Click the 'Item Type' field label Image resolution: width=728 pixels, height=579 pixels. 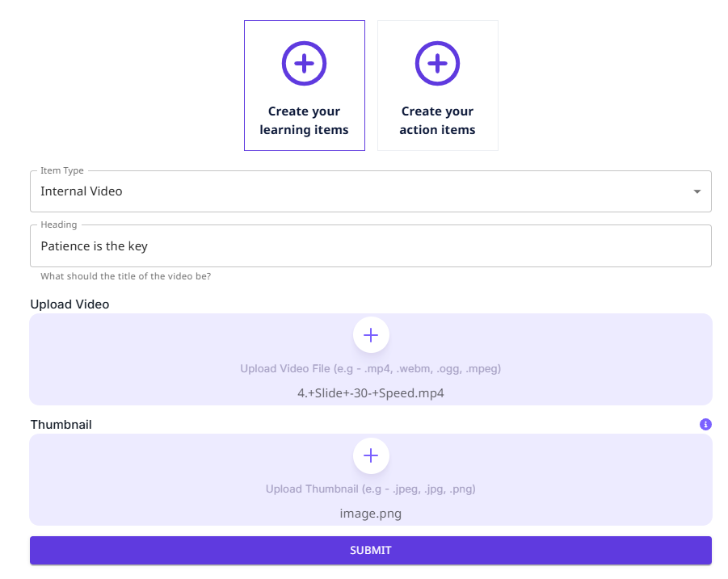62,171
